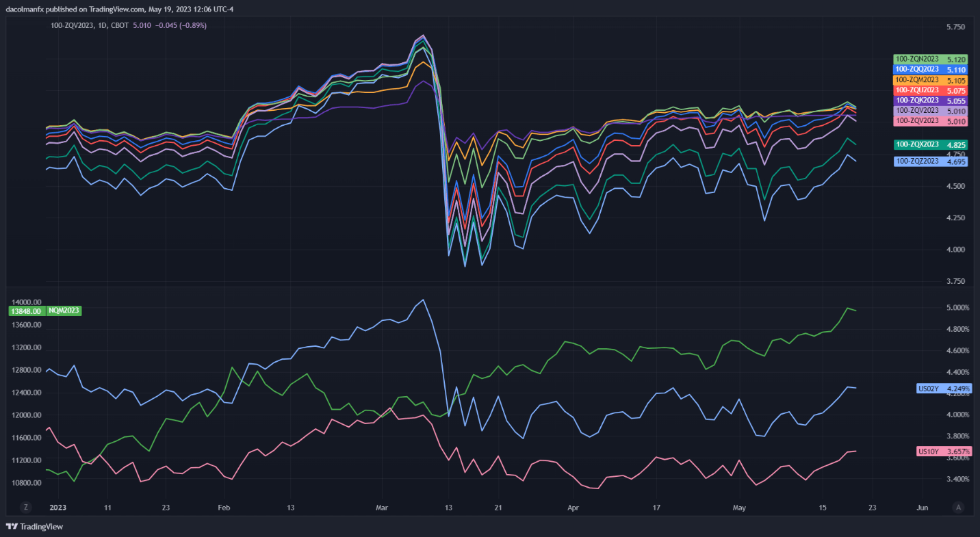Click 4.000 on the upper price axis
The width and height of the screenshot is (980, 537).
click(x=955, y=250)
